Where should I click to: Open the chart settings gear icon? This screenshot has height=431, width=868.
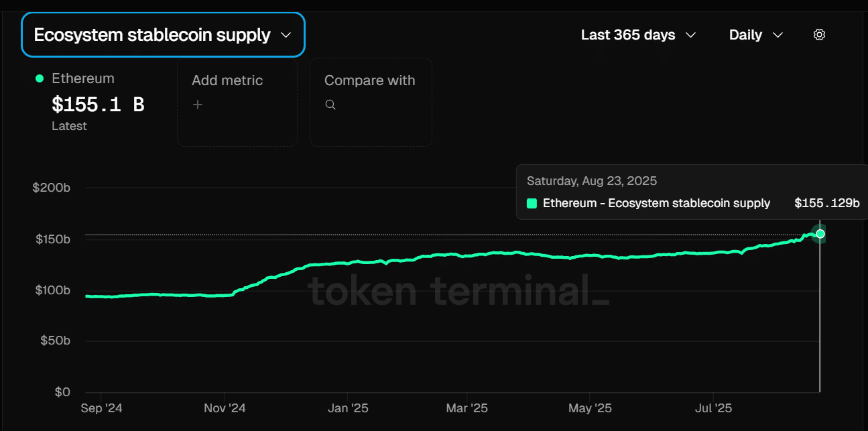[819, 35]
